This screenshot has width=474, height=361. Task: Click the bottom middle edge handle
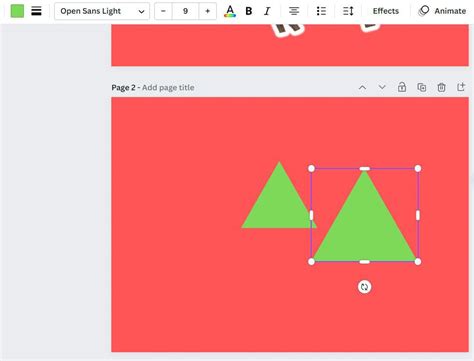pos(365,262)
